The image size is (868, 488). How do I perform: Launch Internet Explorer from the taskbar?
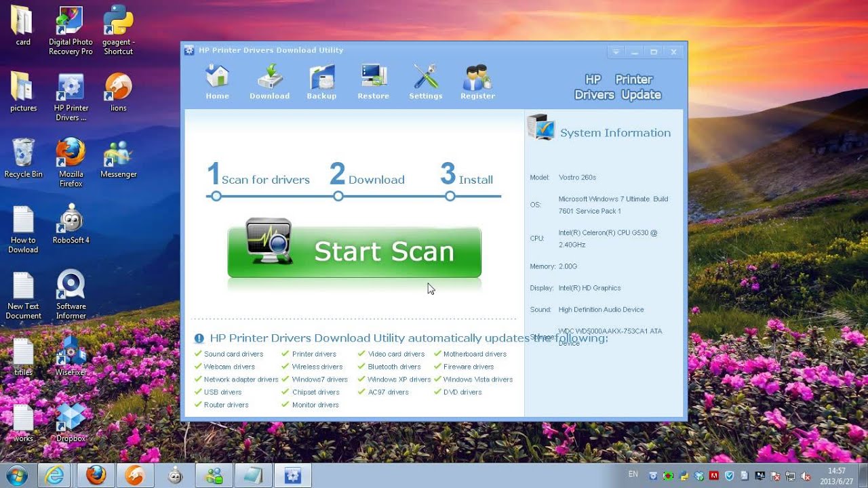pyautogui.click(x=55, y=476)
